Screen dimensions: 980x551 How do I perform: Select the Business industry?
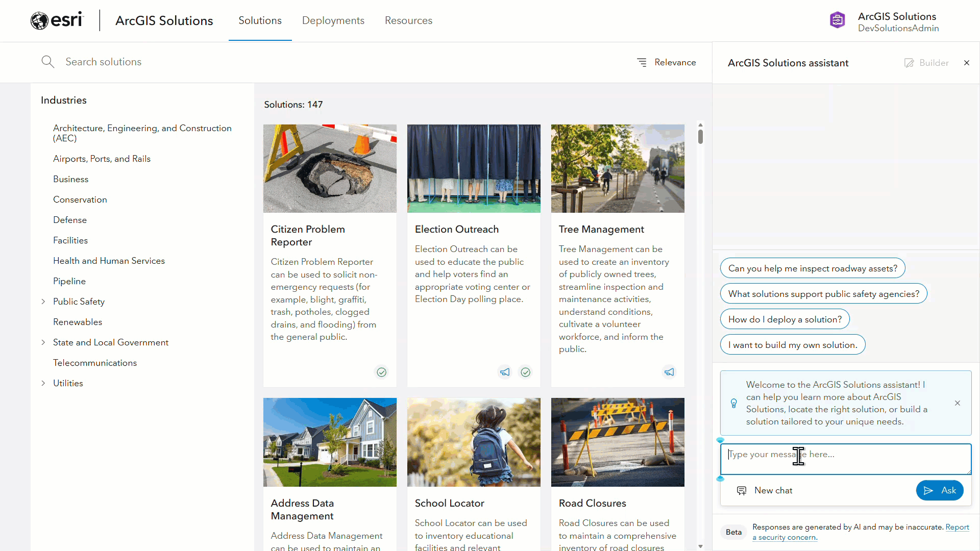pos(70,179)
